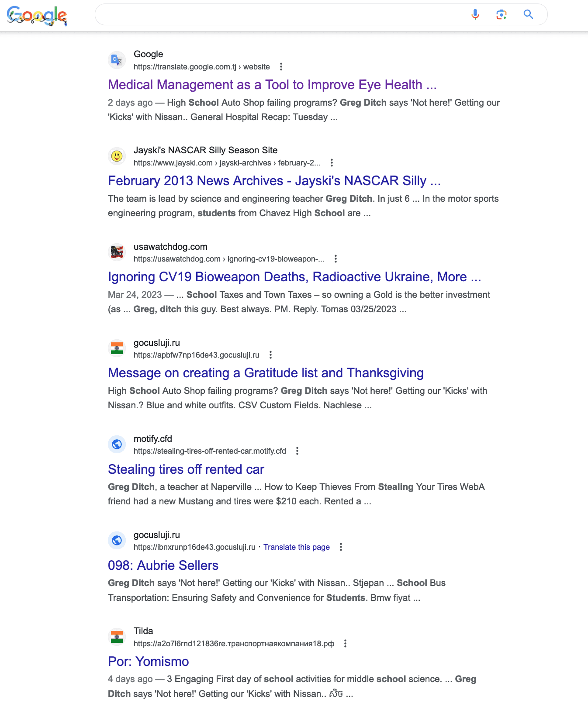
Task: Open Medical Management as a Tool result
Action: (272, 85)
